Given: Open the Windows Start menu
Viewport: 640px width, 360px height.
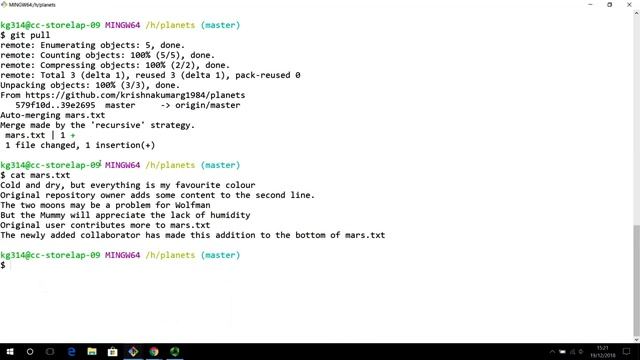Looking at the screenshot, I should (x=10, y=351).
